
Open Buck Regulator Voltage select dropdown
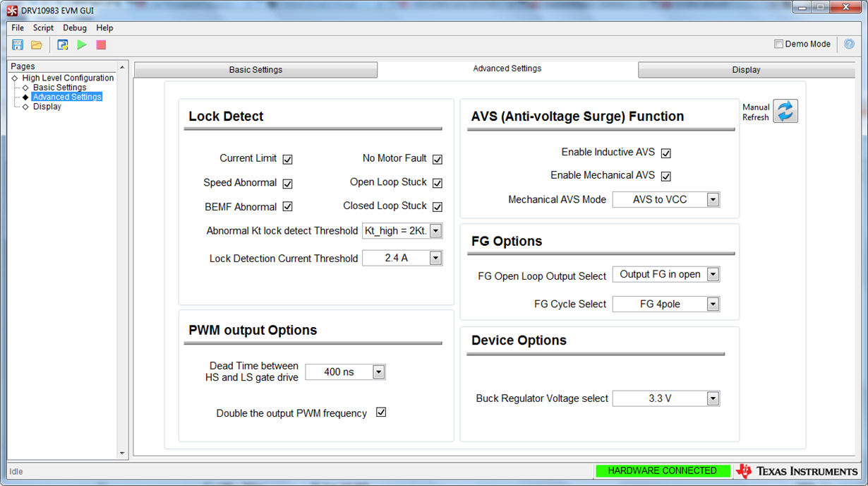point(666,399)
